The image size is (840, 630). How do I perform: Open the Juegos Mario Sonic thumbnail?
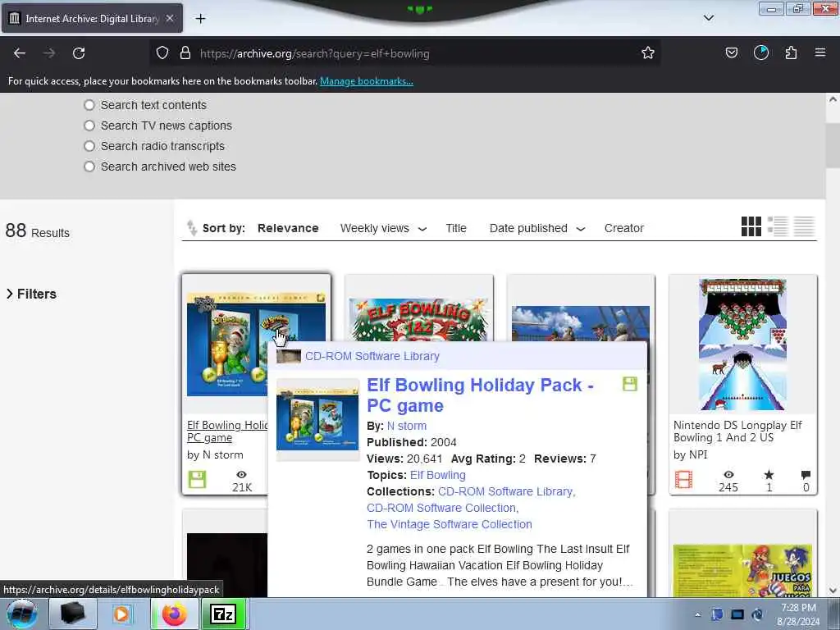742,571
